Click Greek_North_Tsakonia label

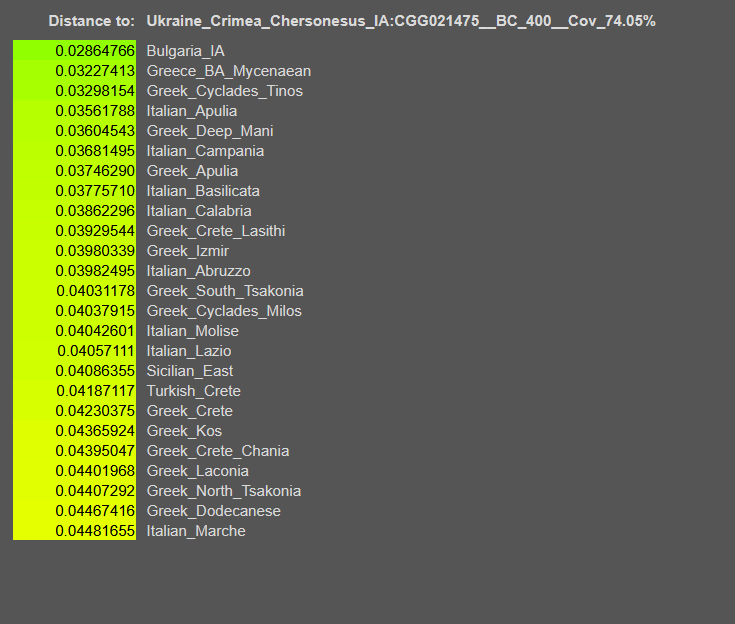click(x=224, y=491)
